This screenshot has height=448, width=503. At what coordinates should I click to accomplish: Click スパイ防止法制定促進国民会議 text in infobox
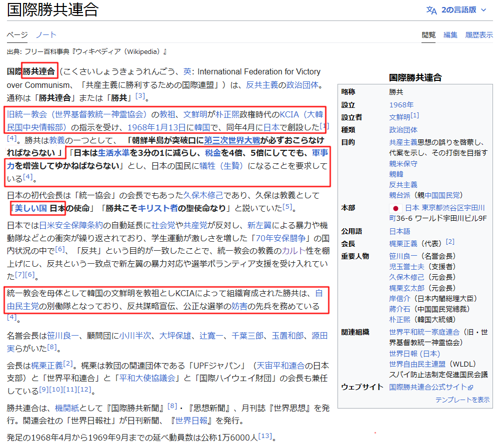[438, 375]
